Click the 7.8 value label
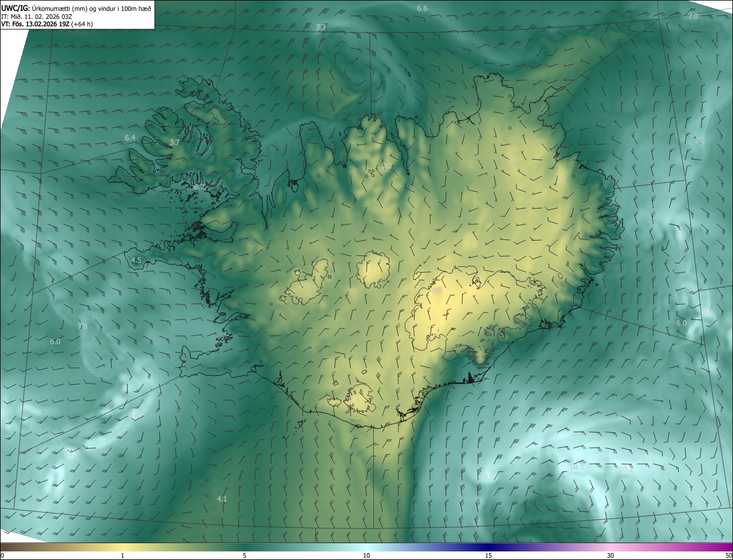 pyautogui.click(x=82, y=326)
